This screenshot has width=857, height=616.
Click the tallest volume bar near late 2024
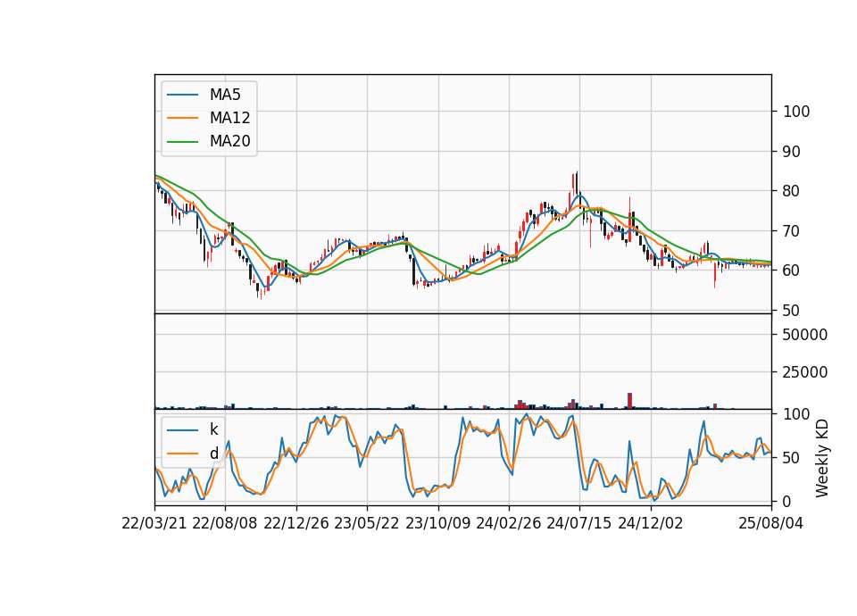pos(629,401)
